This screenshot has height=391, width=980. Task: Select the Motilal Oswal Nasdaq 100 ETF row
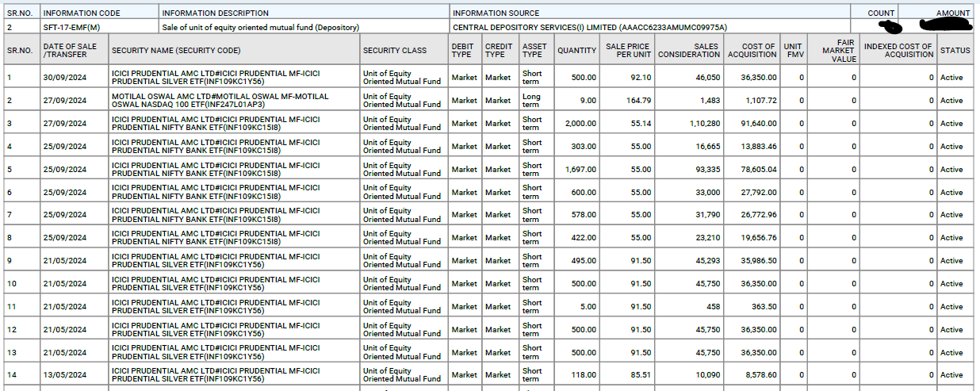point(490,101)
